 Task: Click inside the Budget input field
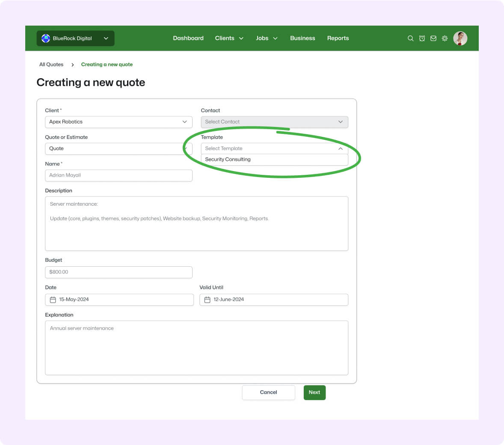(x=119, y=272)
